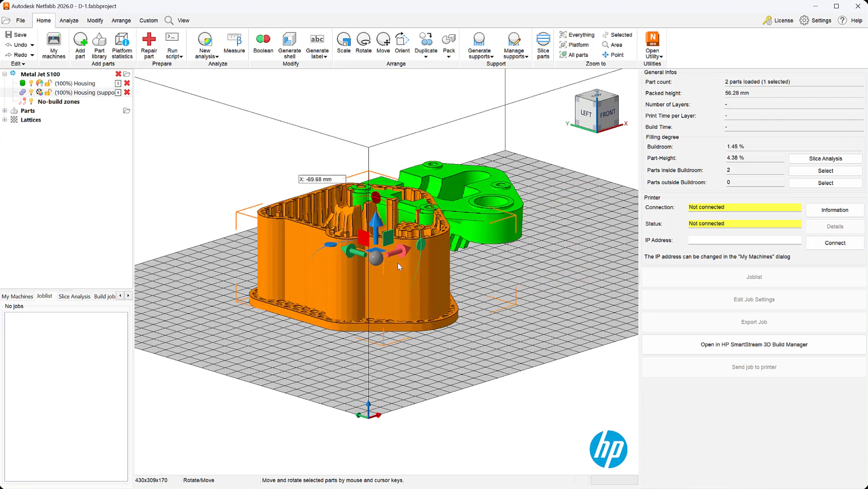
Task: Remove Housing (support) with red X
Action: [x=127, y=92]
